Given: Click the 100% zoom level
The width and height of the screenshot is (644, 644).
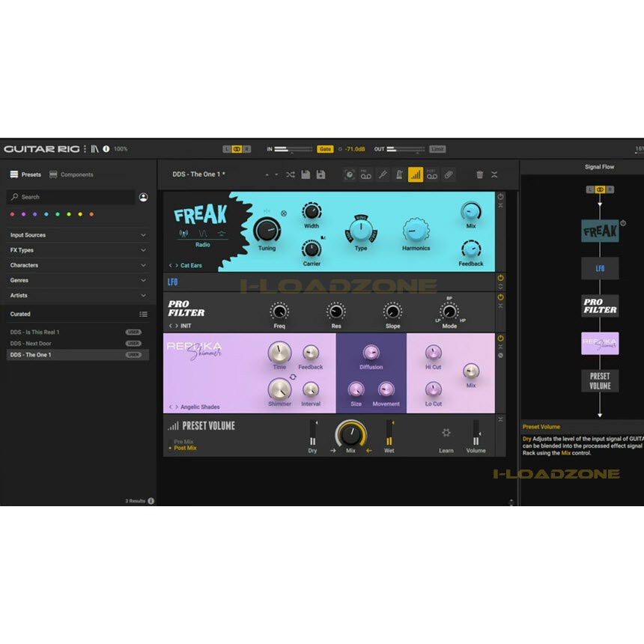Looking at the screenshot, I should coord(121,149).
